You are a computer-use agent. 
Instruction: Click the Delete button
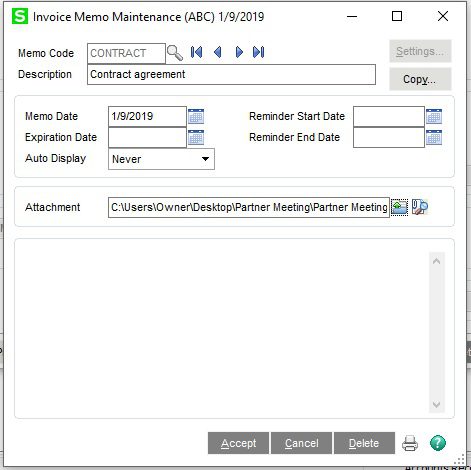click(x=364, y=443)
